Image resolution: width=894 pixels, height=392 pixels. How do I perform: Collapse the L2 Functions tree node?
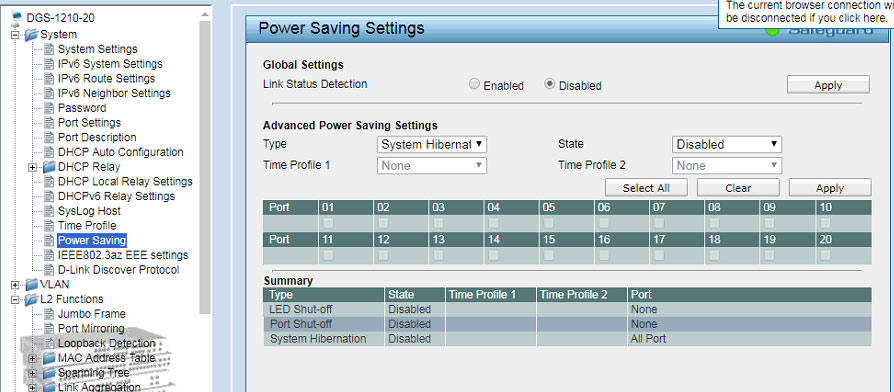point(15,299)
